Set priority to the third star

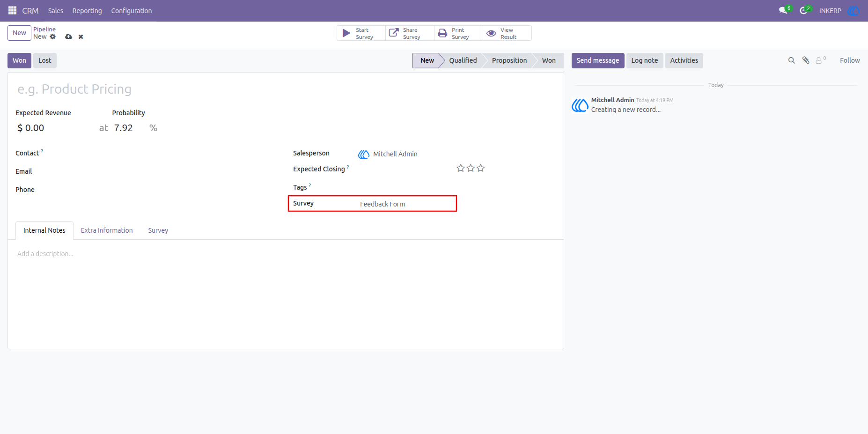click(480, 168)
